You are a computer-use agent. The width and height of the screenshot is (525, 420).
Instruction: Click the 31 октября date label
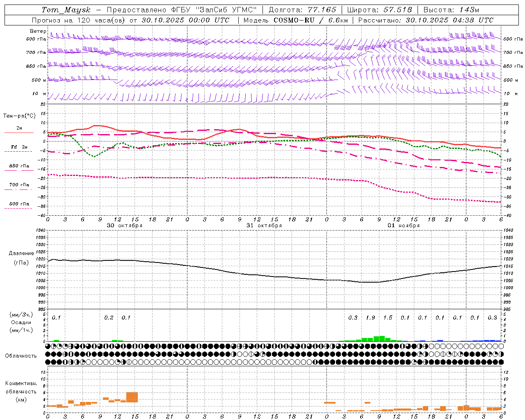264,226
